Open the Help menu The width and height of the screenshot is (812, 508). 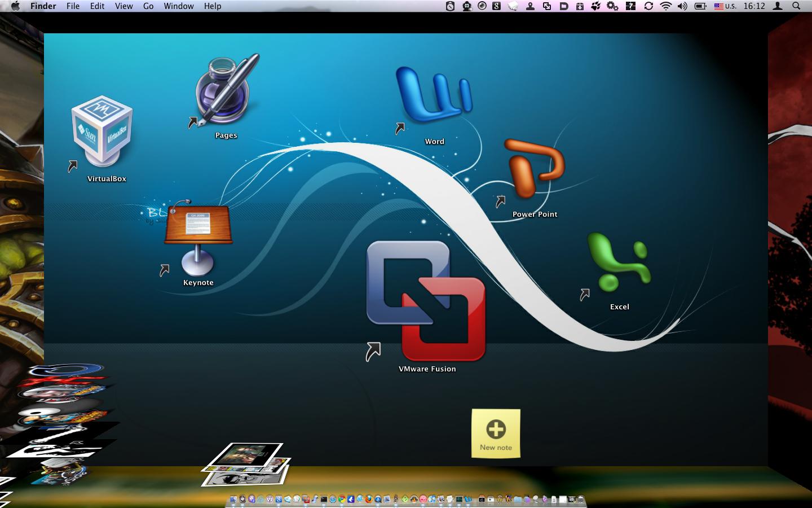[213, 6]
